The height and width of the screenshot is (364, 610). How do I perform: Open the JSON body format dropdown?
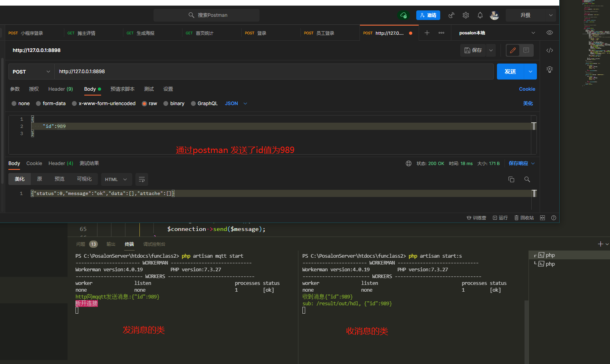tap(236, 103)
